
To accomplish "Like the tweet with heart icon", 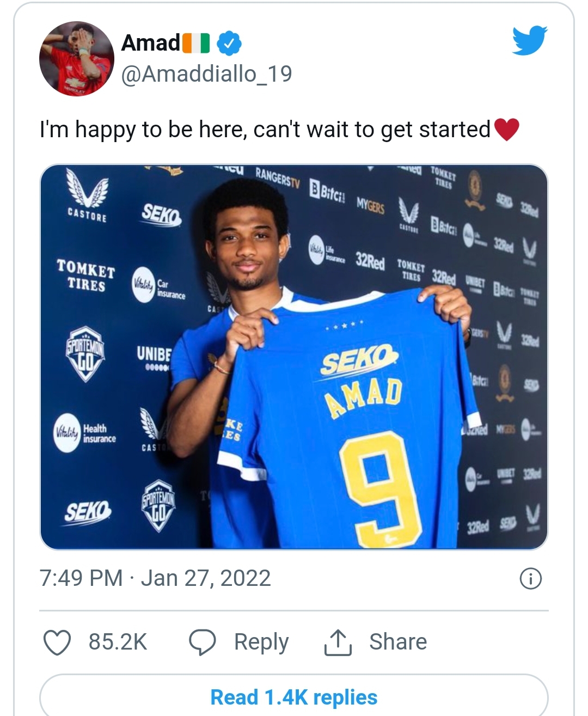I will (x=57, y=642).
